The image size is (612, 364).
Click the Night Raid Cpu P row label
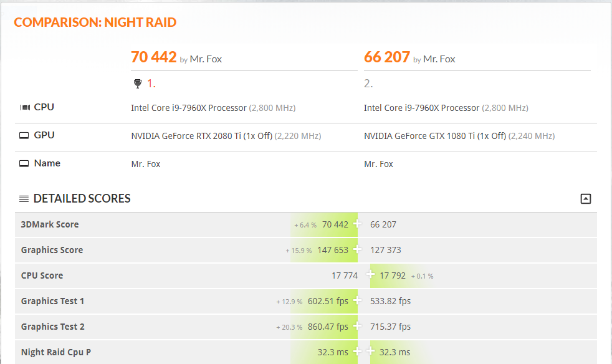click(56, 352)
